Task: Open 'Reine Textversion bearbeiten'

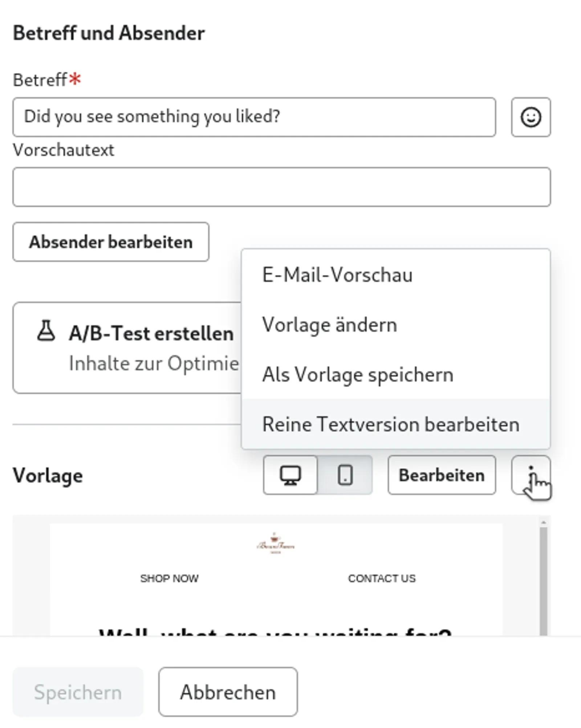Action: pyautogui.click(x=391, y=424)
